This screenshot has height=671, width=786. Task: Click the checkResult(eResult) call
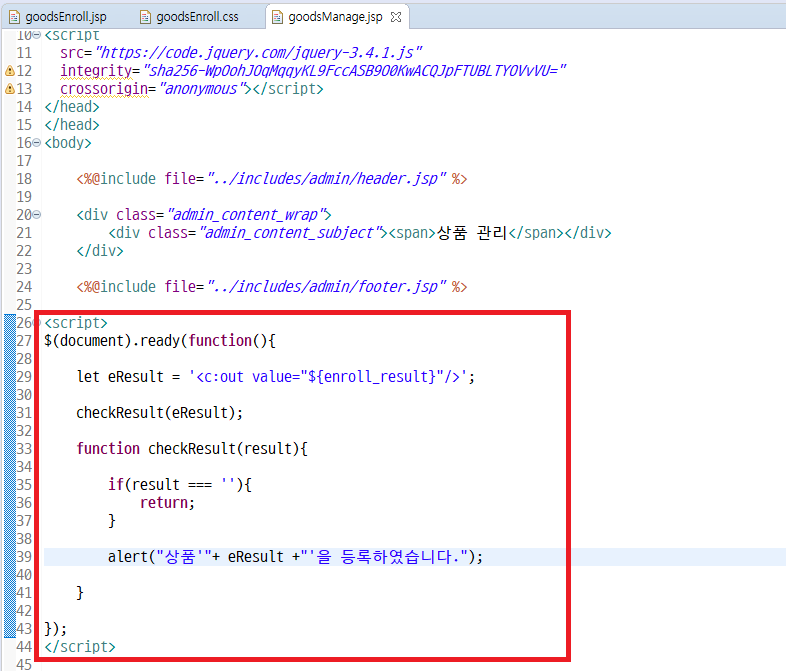click(x=159, y=413)
